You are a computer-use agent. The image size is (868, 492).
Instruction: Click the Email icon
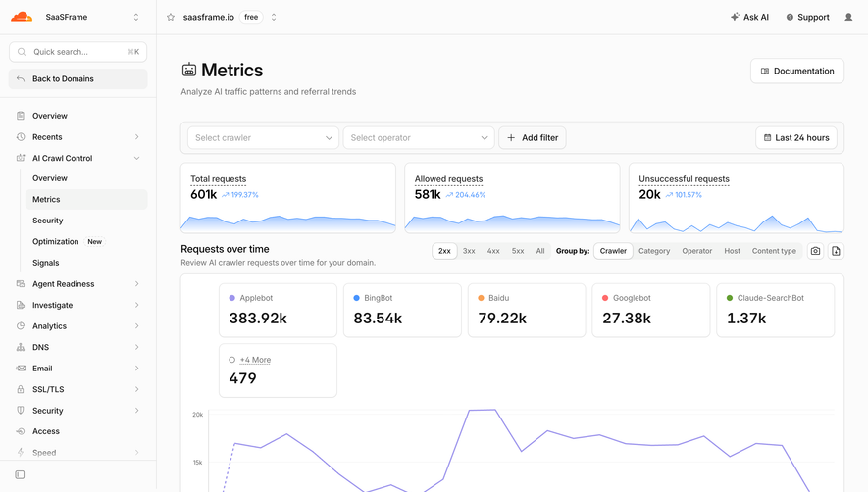(x=21, y=369)
